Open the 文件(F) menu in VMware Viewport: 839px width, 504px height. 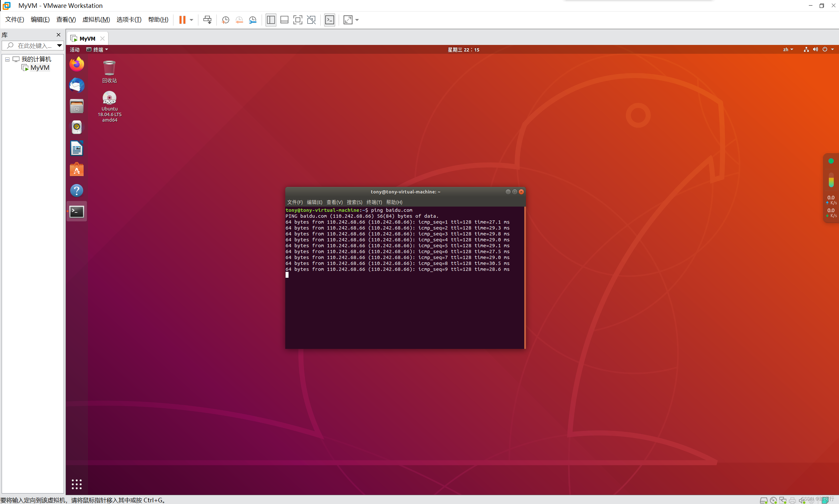click(x=15, y=19)
